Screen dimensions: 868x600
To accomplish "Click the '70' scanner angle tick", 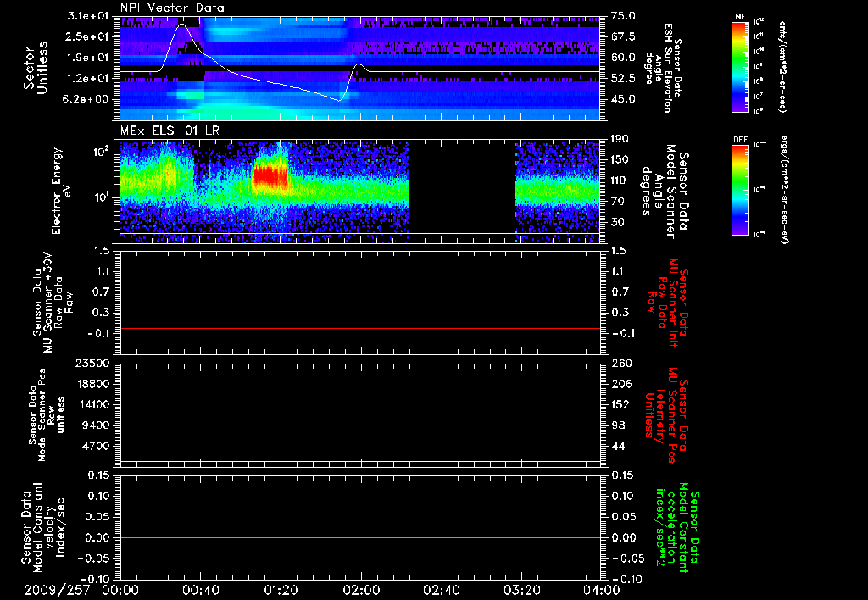I will click(x=617, y=202).
